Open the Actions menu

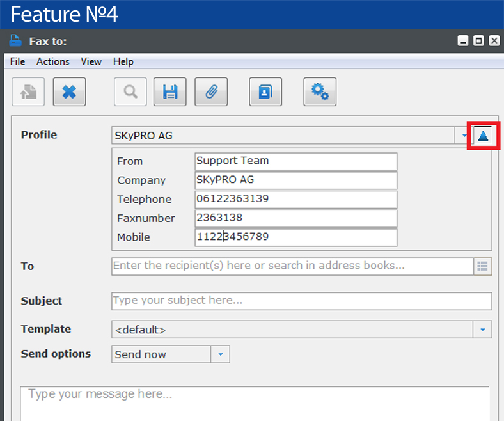pyautogui.click(x=52, y=61)
